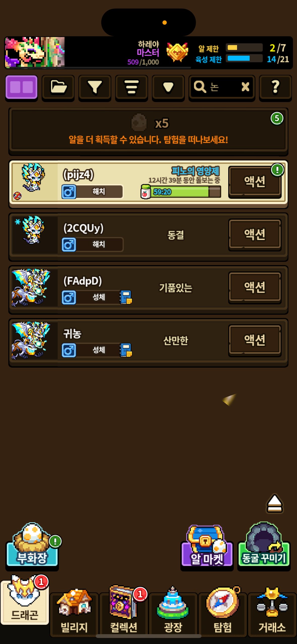Open the 부화장 hatchery nest icon
297x644 pixels.
pos(32,546)
